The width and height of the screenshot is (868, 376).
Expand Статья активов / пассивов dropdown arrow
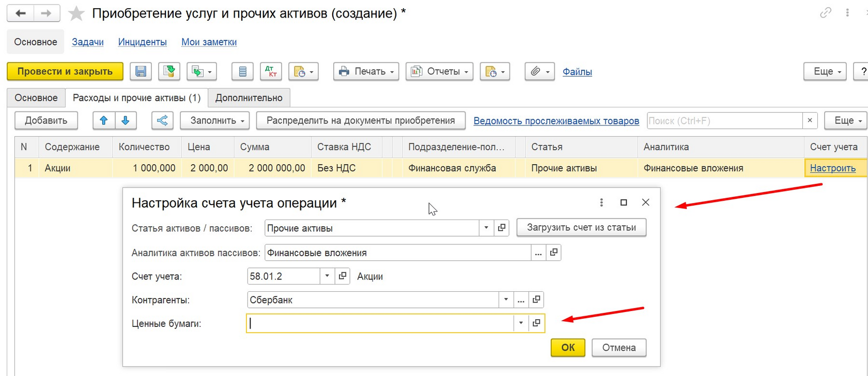point(486,228)
